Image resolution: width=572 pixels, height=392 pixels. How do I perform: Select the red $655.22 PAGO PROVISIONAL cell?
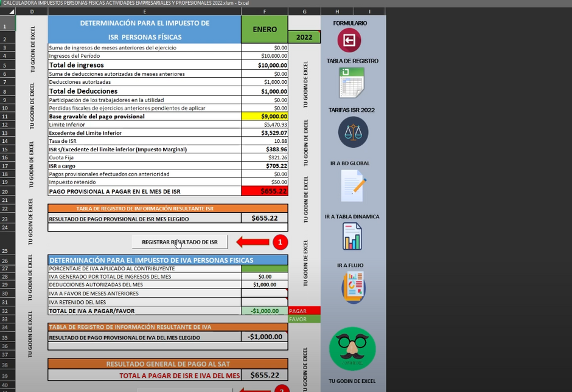point(265,190)
